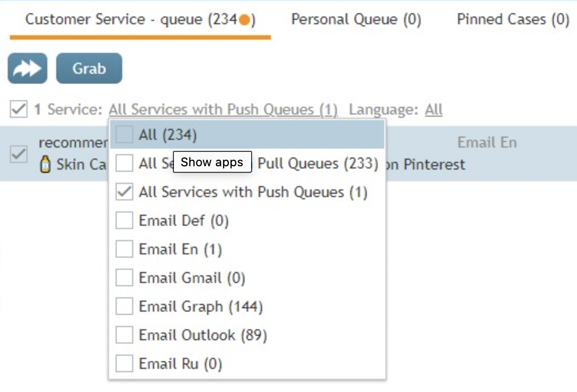This screenshot has height=392, width=577.
Task: Enable the Email Def filter checkbox
Action: (x=124, y=221)
